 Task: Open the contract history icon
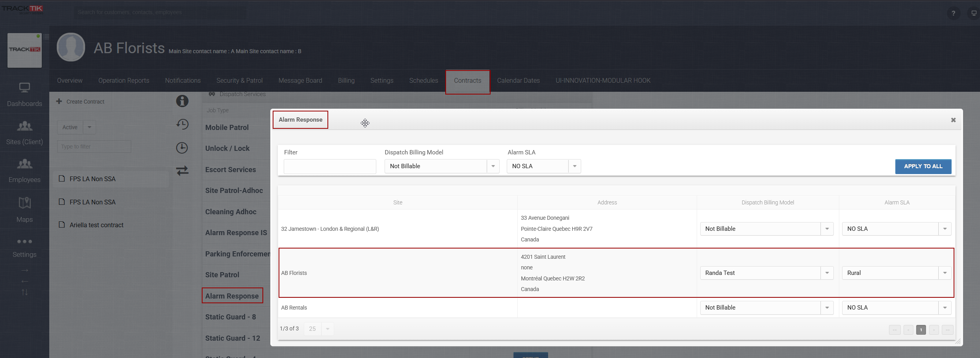click(x=182, y=124)
